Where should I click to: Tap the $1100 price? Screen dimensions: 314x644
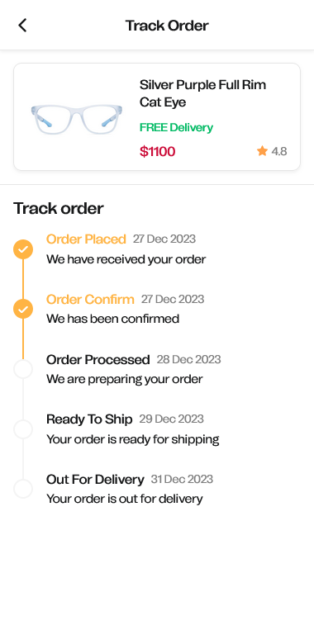coord(157,152)
